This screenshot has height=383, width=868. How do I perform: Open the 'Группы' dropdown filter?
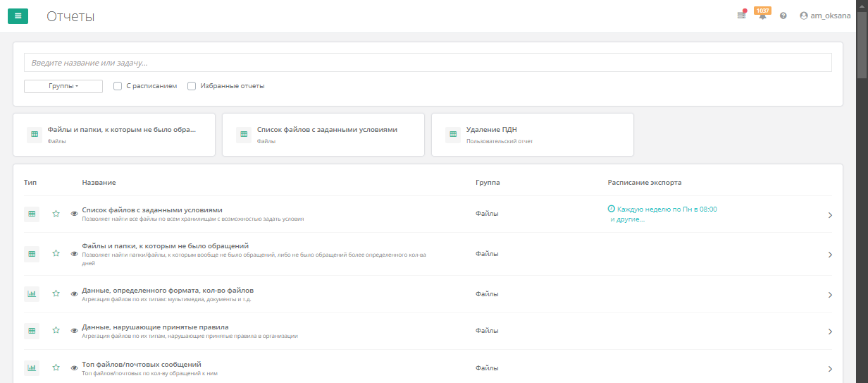pyautogui.click(x=63, y=86)
